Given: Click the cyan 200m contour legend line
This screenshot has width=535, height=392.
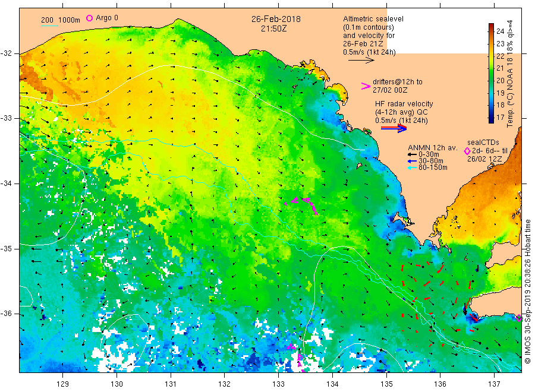Looking at the screenshot, I should pos(49,26).
